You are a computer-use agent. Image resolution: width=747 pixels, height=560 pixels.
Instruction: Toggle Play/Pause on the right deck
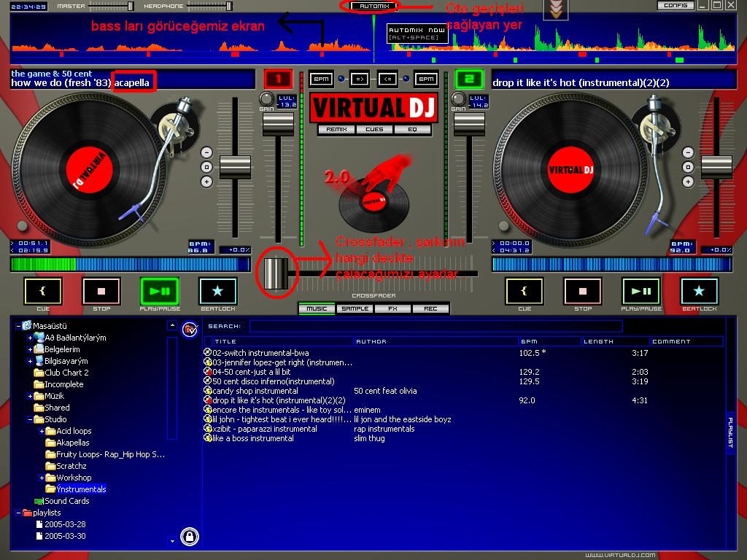click(641, 291)
